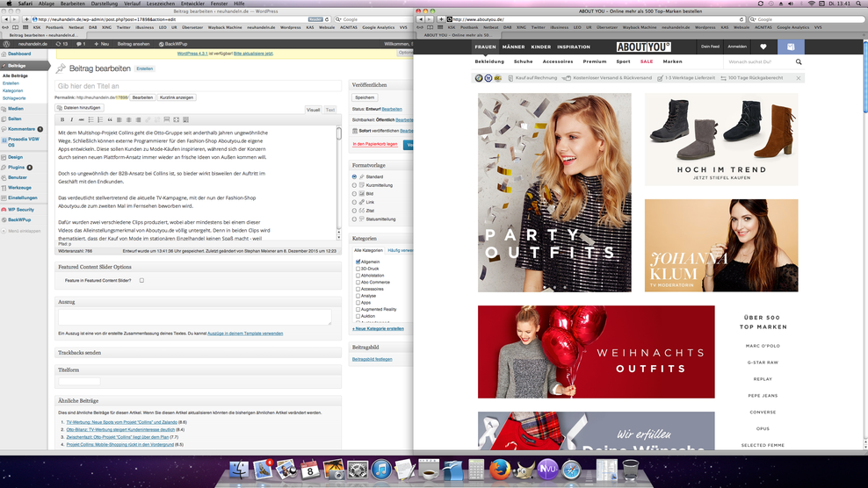Insert a numbered list in the editor
Image resolution: width=868 pixels, height=488 pixels.
click(x=100, y=119)
